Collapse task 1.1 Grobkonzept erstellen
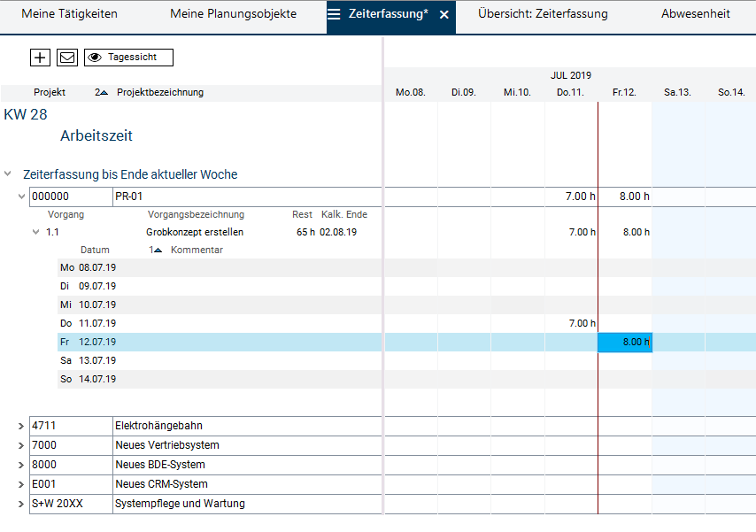Viewport: 756px width, 532px height. 35,232
